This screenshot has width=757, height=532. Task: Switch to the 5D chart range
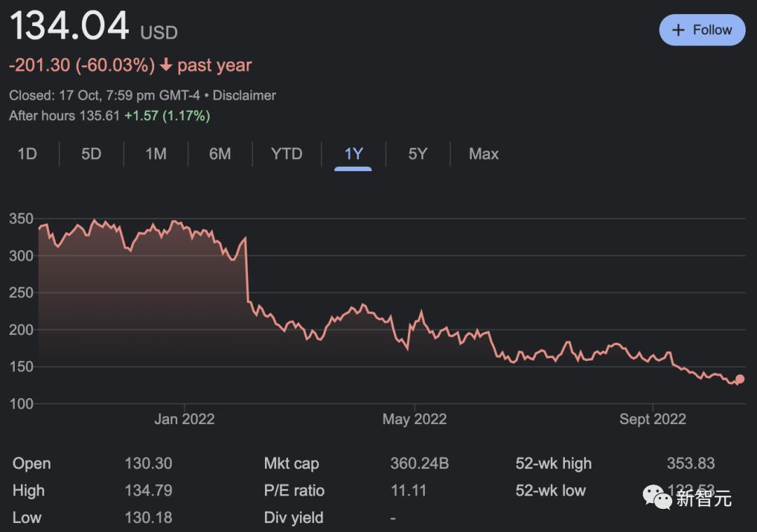(x=91, y=154)
